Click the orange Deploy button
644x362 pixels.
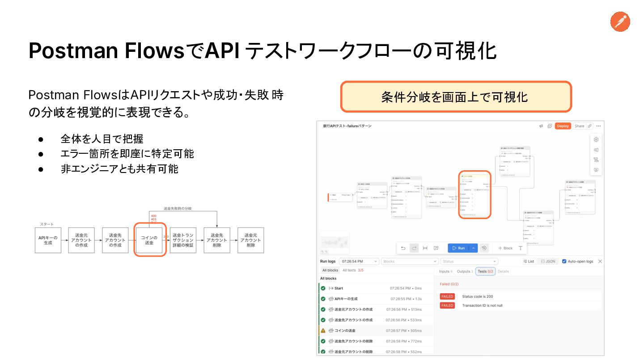[x=563, y=126]
